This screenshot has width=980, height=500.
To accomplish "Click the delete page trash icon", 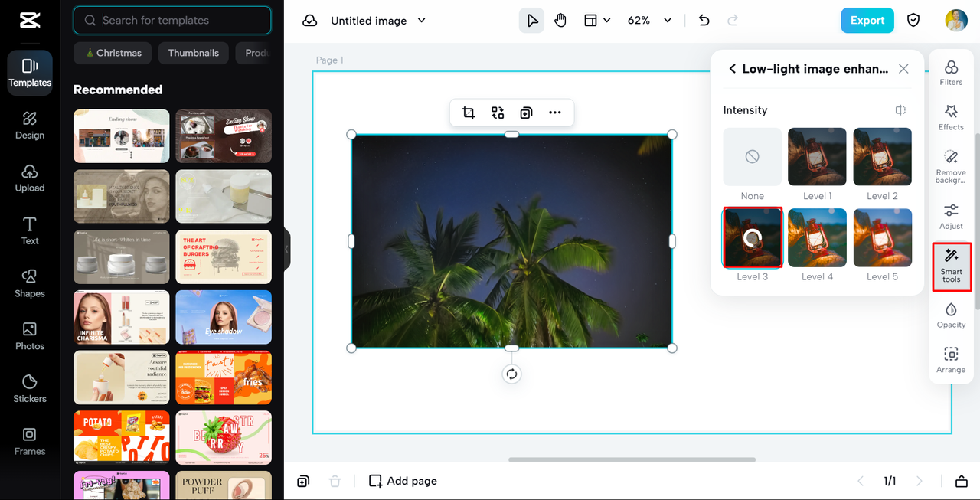I will click(x=335, y=481).
